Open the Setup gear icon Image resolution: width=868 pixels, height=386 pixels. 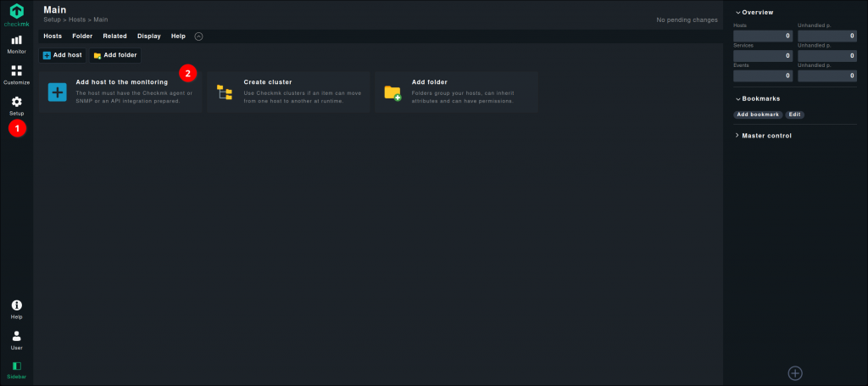click(16, 102)
